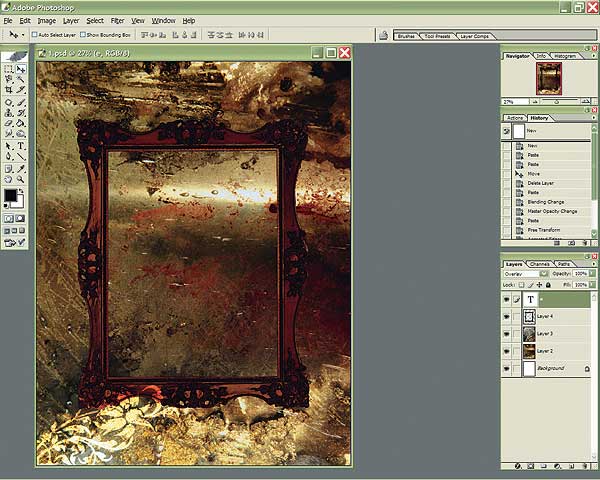Click the Blending Change history state
The width and height of the screenshot is (600, 480).
[545, 202]
